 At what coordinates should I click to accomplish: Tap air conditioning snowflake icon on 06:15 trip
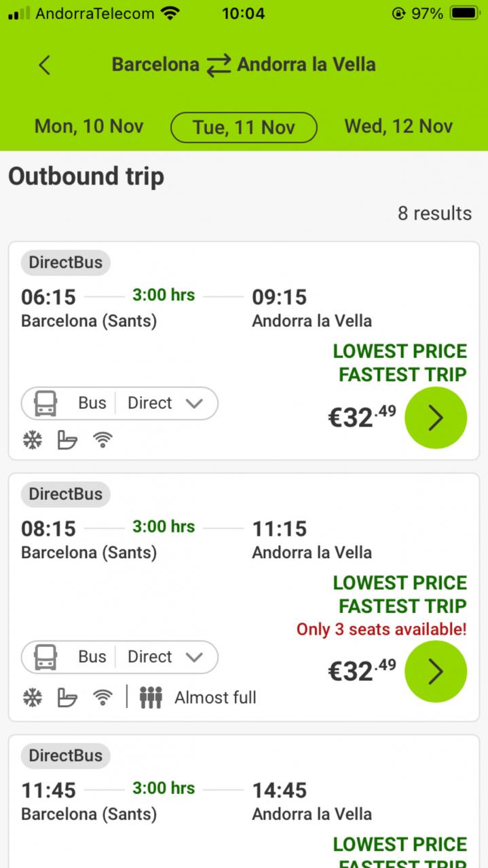click(x=32, y=441)
